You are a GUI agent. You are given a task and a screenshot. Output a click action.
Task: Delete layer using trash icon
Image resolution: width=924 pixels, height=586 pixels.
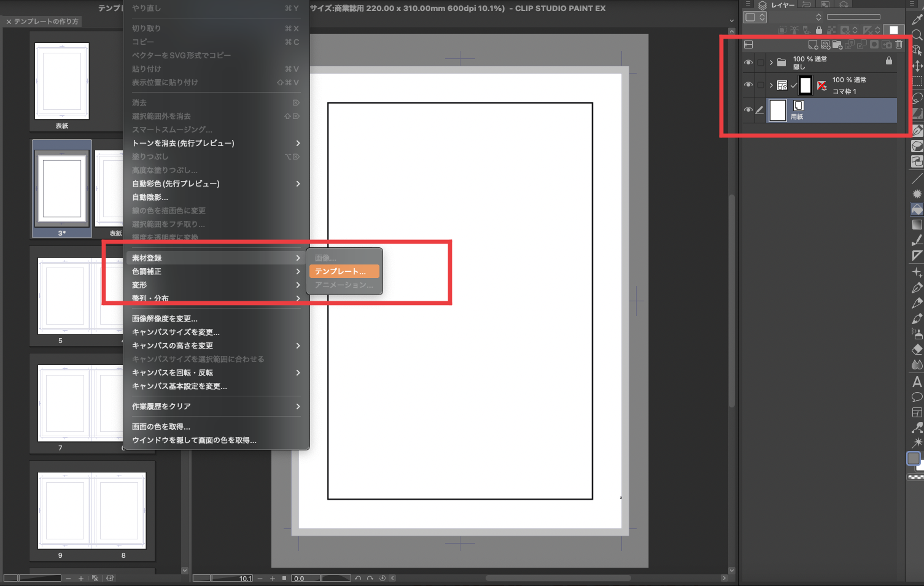click(x=899, y=44)
